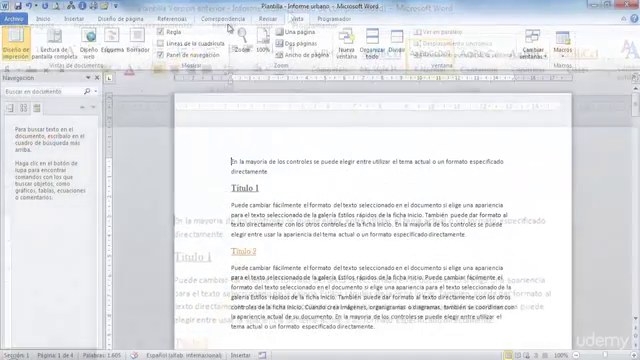Screen dimensions: 640x360
Task: Click the Título 2 heading in document
Action: tap(244, 251)
